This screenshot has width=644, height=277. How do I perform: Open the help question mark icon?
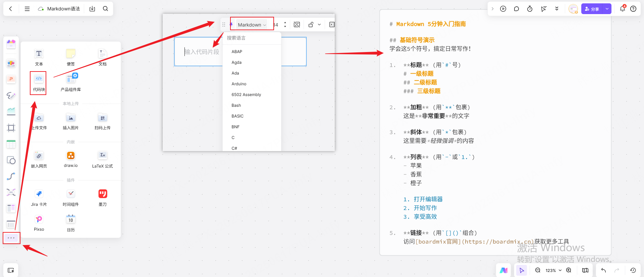click(633, 9)
